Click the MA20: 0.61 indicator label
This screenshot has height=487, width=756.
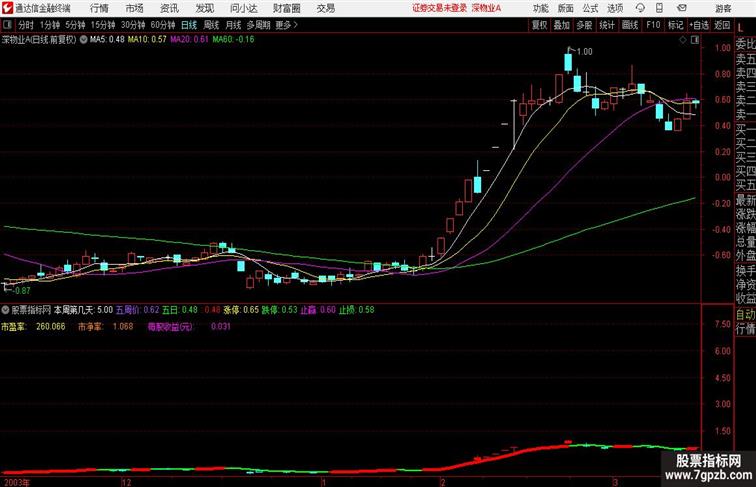(189, 40)
